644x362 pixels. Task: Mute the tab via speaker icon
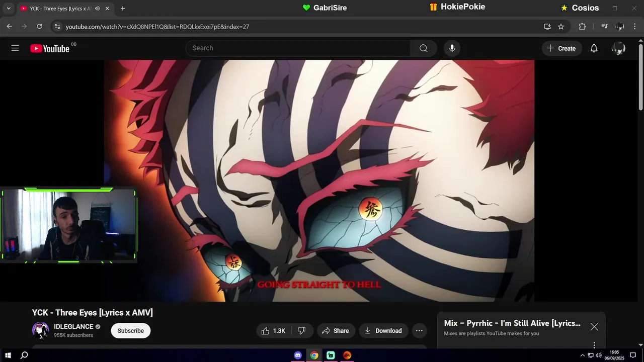97,9
